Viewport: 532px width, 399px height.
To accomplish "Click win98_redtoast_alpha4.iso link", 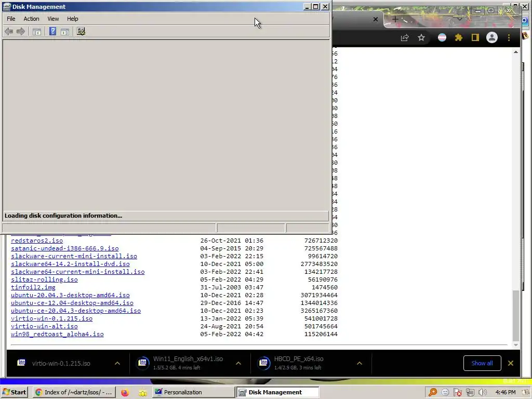I will click(x=57, y=334).
